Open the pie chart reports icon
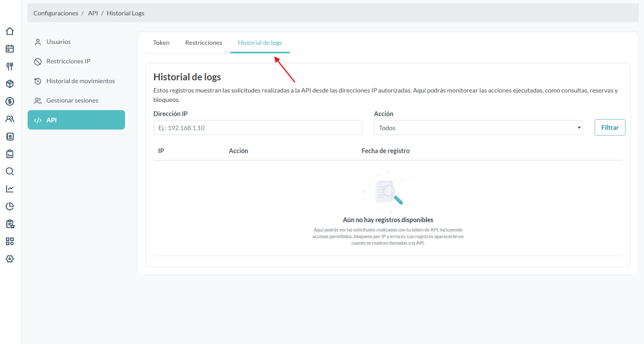This screenshot has height=344, width=644. click(x=10, y=206)
